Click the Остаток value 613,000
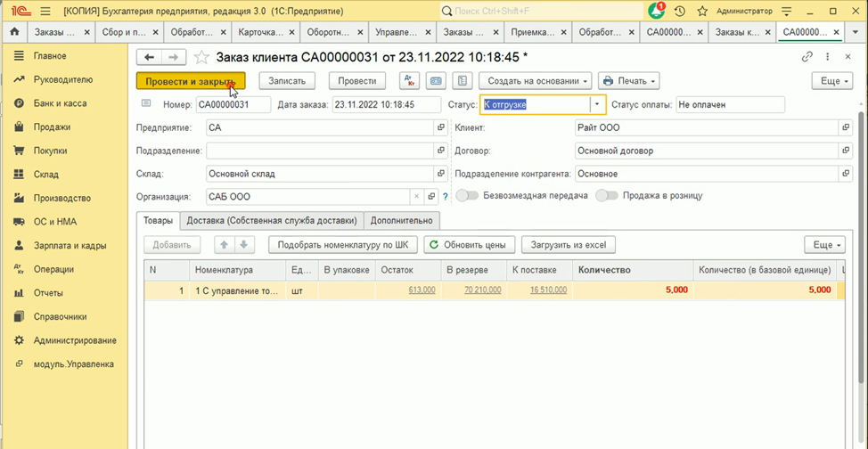 pyautogui.click(x=422, y=290)
